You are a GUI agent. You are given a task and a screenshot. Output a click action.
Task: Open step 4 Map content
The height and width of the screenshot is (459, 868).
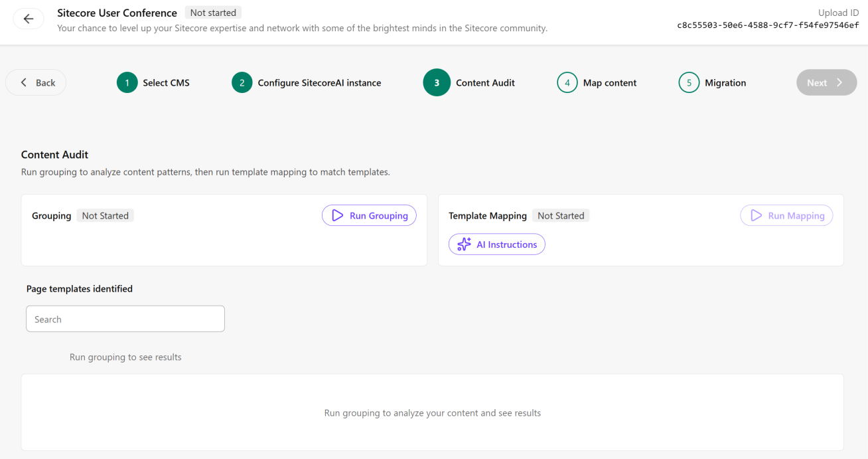coord(597,82)
